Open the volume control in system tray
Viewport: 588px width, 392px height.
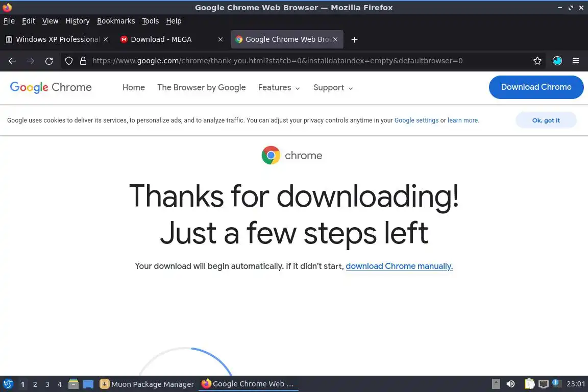[510, 384]
